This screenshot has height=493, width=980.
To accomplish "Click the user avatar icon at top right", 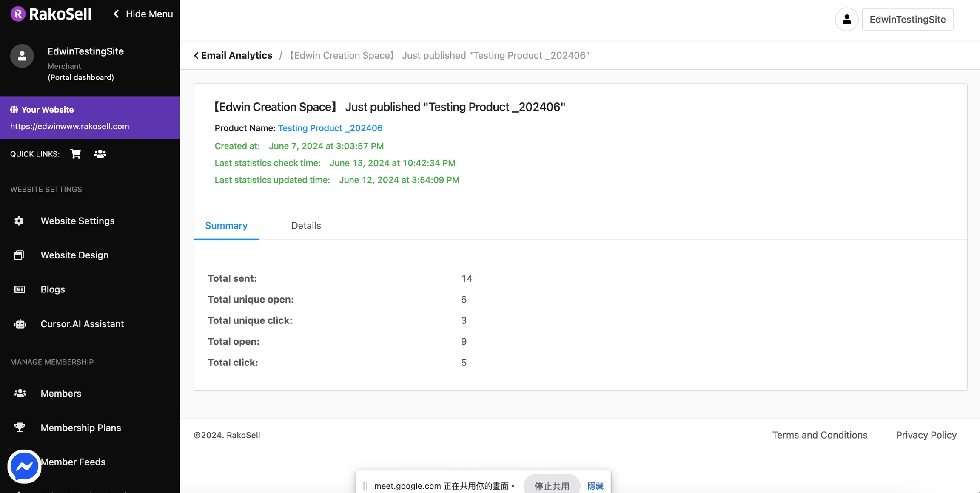I will tap(846, 19).
